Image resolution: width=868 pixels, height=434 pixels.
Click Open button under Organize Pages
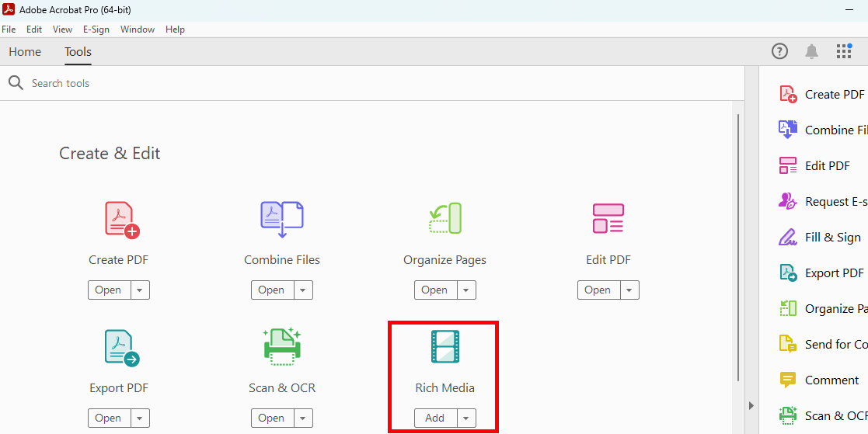tap(434, 290)
